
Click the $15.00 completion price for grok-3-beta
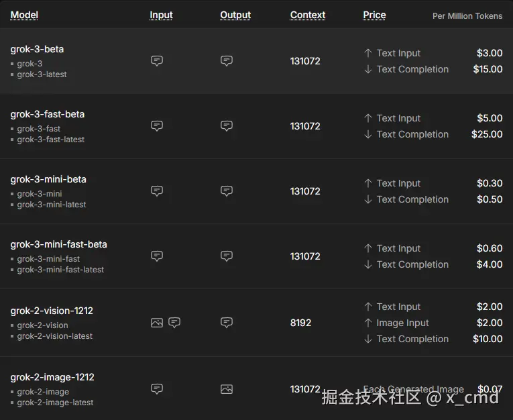[x=488, y=69]
